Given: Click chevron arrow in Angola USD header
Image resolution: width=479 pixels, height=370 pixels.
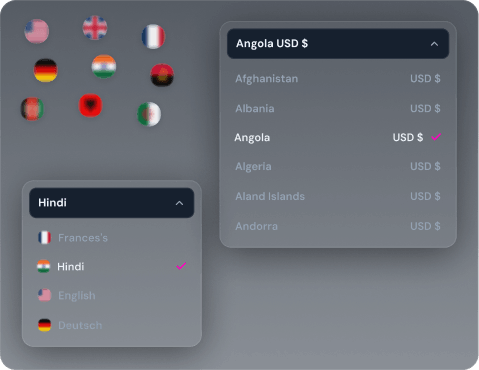Looking at the screenshot, I should [x=434, y=44].
